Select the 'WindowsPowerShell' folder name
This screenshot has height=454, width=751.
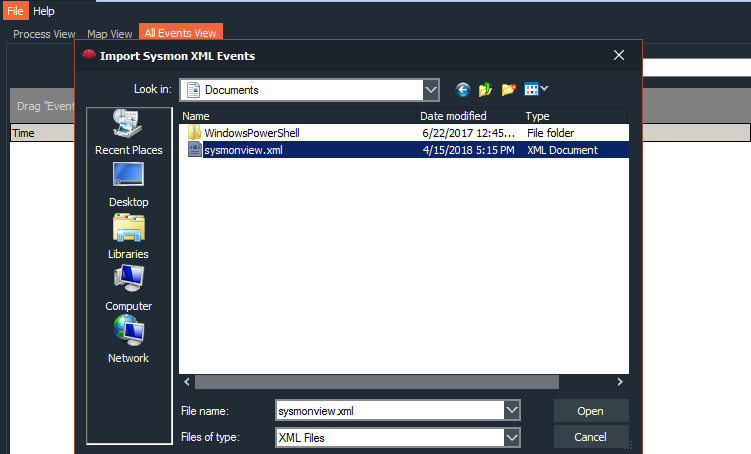point(252,133)
